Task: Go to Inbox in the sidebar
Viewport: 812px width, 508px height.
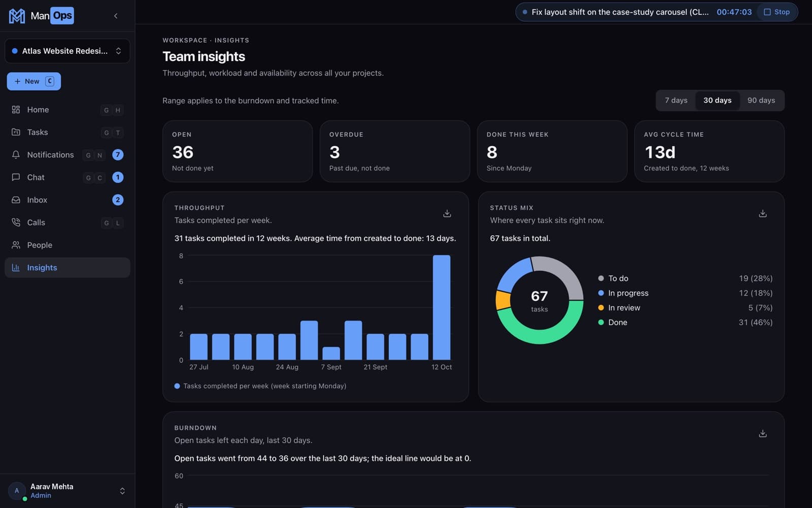Action: pos(67,200)
